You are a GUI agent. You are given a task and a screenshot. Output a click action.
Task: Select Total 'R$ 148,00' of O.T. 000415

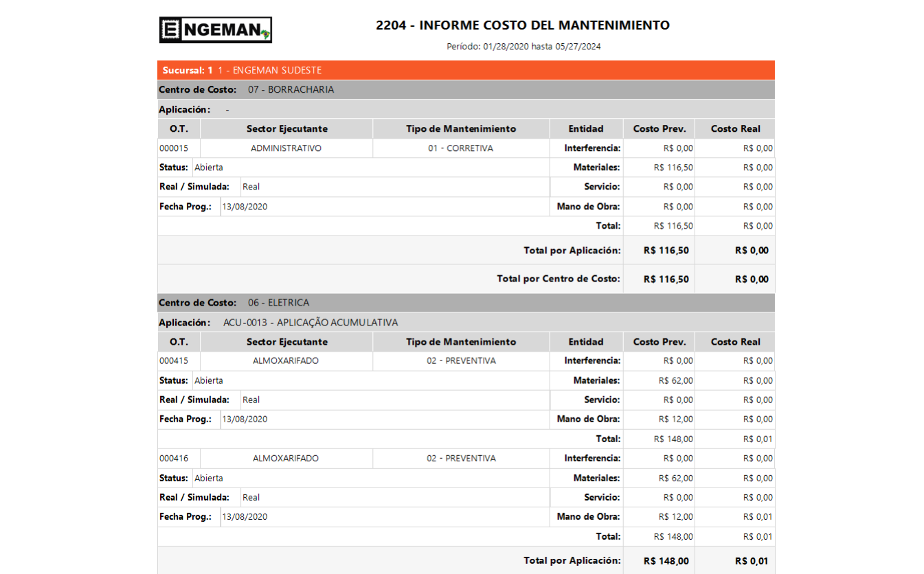(673, 439)
